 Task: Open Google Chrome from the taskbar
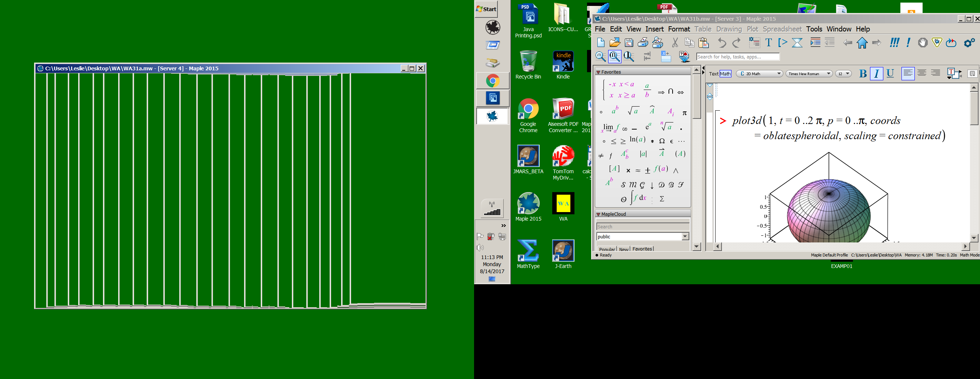(x=493, y=81)
